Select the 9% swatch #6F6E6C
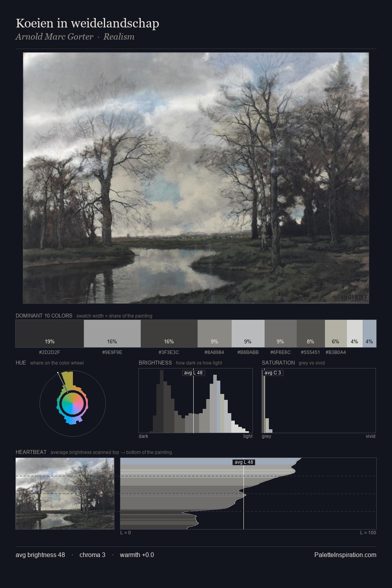Screen dimensions: 392x588 (x=281, y=334)
